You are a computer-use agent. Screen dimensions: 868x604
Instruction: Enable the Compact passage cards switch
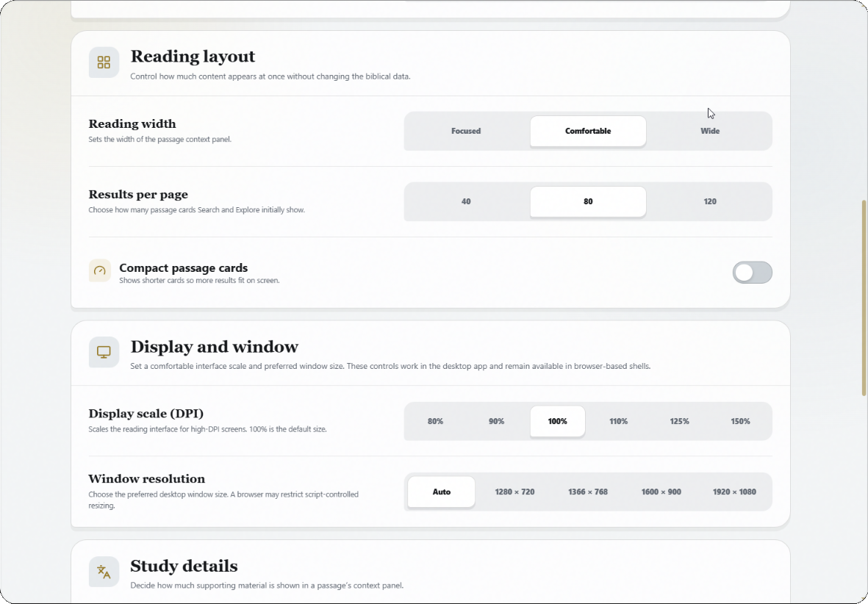pyautogui.click(x=753, y=273)
